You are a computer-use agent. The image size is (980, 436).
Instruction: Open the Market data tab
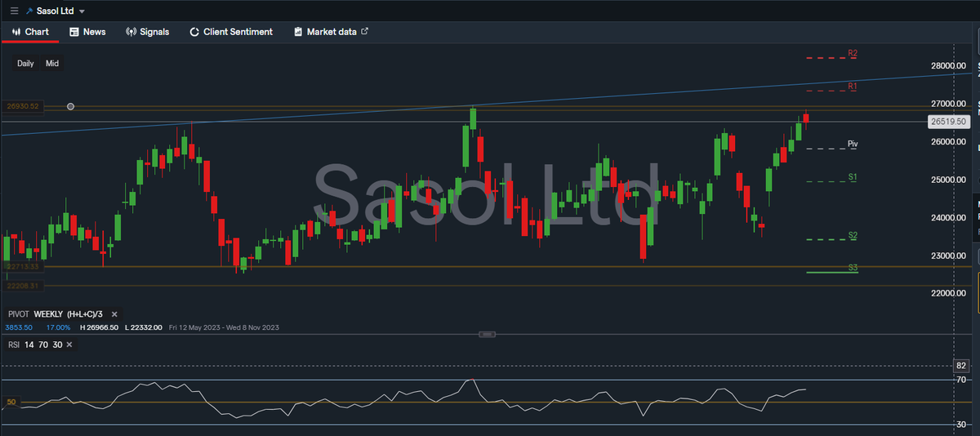[331, 32]
